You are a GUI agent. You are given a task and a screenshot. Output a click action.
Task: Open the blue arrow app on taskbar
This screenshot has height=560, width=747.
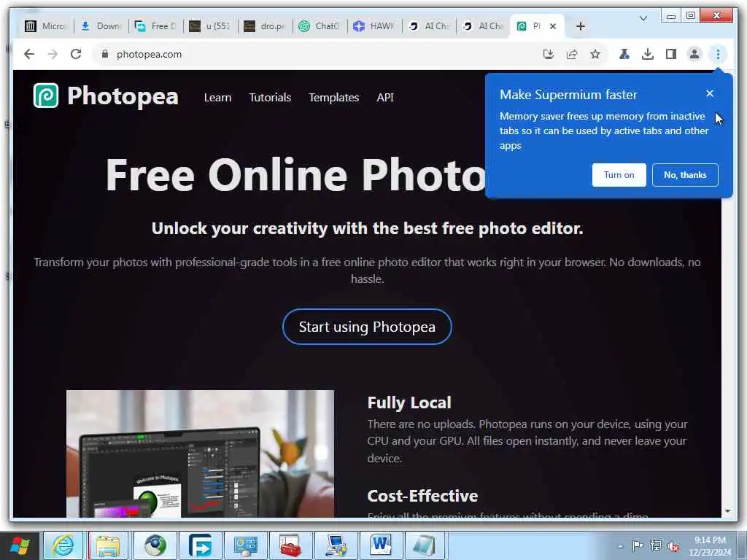coord(200,545)
